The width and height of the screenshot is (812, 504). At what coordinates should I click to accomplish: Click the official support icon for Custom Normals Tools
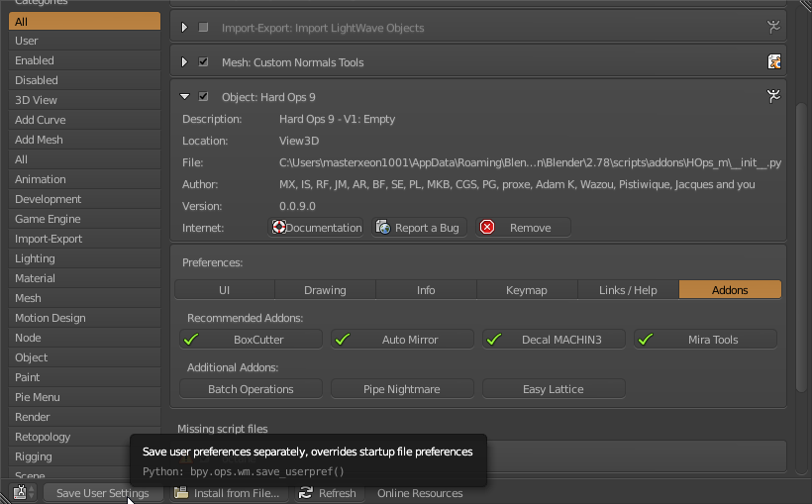(774, 61)
